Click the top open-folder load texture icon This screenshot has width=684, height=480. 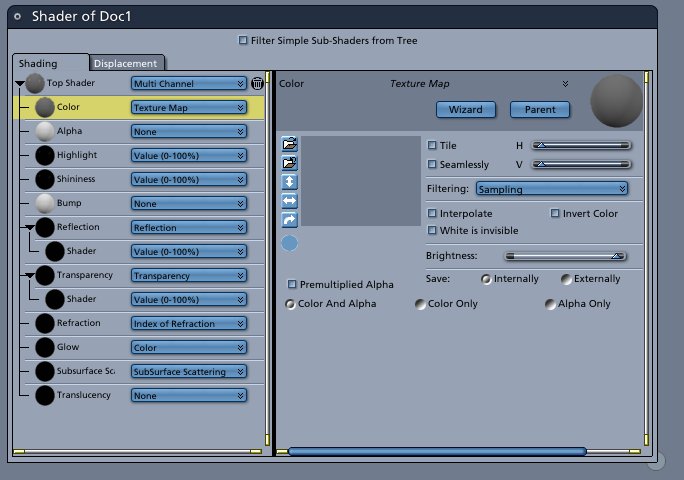[x=290, y=143]
